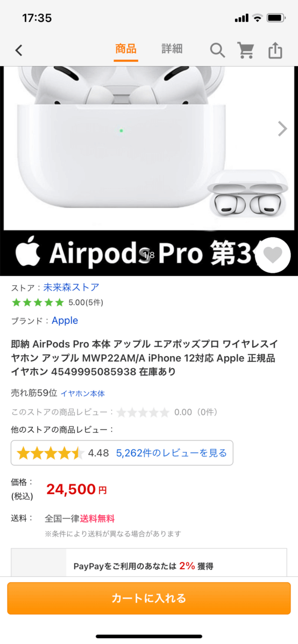
Task: Tap the yellow 4.48 rating stars
Action: pyautogui.click(x=50, y=453)
